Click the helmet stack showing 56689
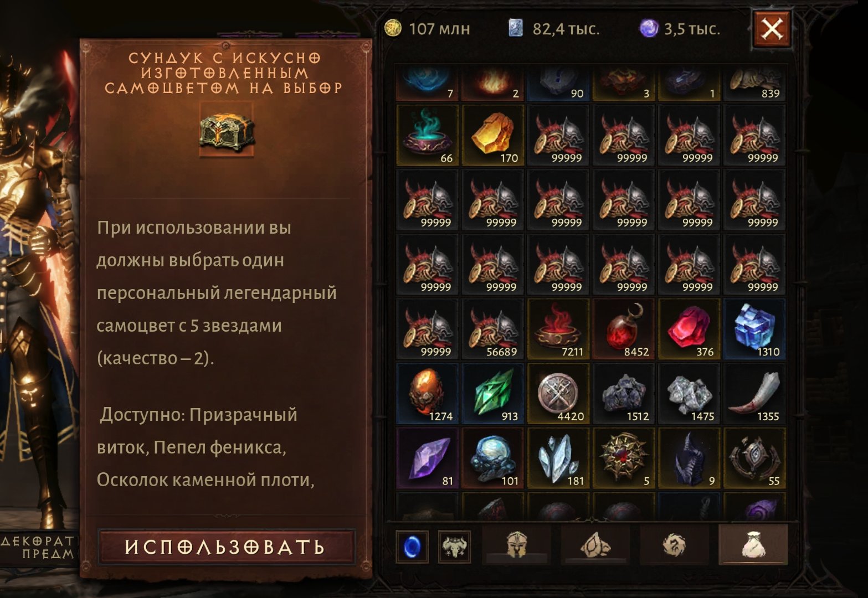868x598 pixels. [x=493, y=329]
